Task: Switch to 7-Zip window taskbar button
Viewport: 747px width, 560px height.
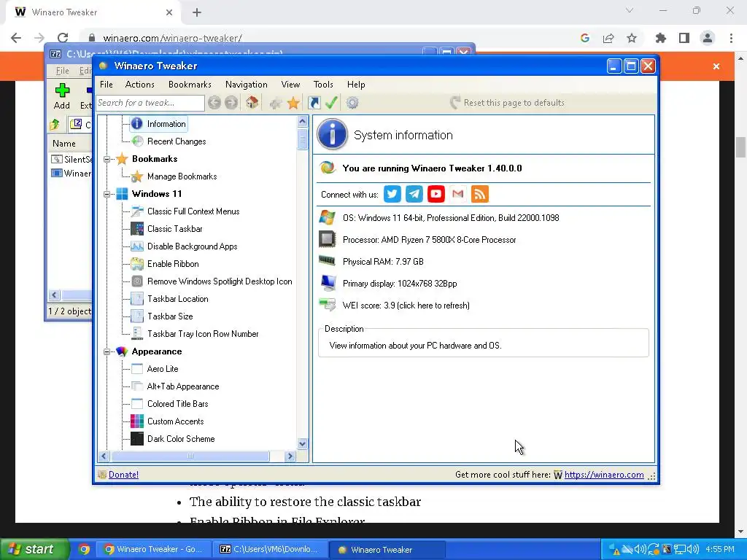Action: 270,549
